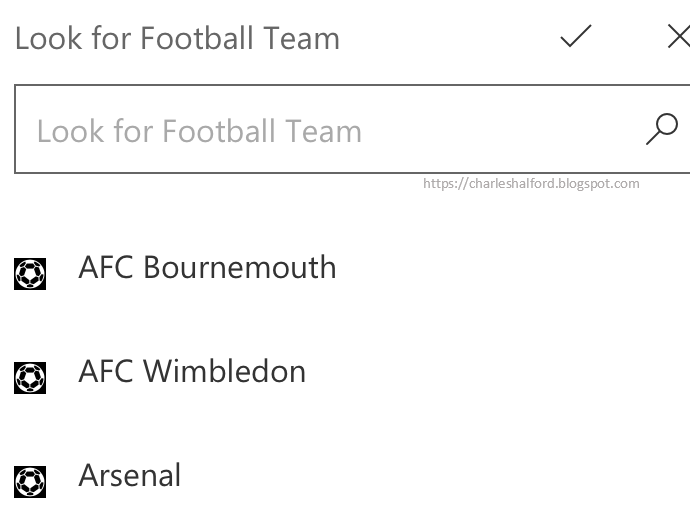Click the football icon beside Arsenal
Viewport: 690px width, 511px height.
[x=30, y=481]
